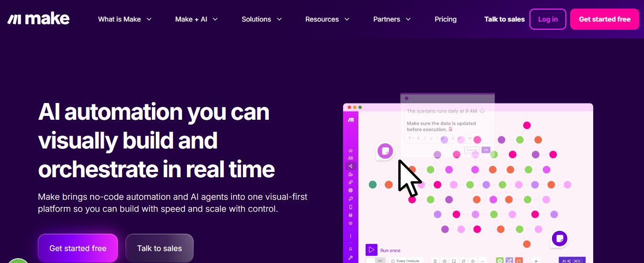Open the Make + AI dropdown
The height and width of the screenshot is (263, 644).
pyautogui.click(x=196, y=19)
